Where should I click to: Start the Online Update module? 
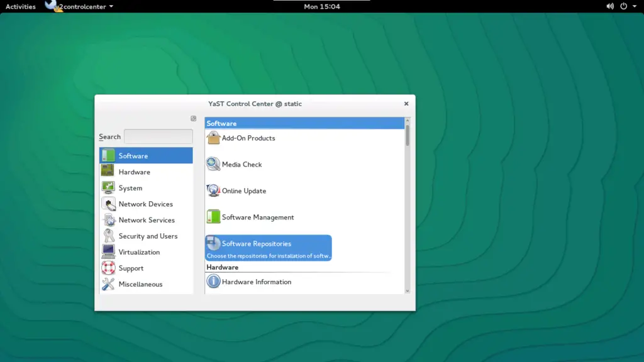(244, 191)
